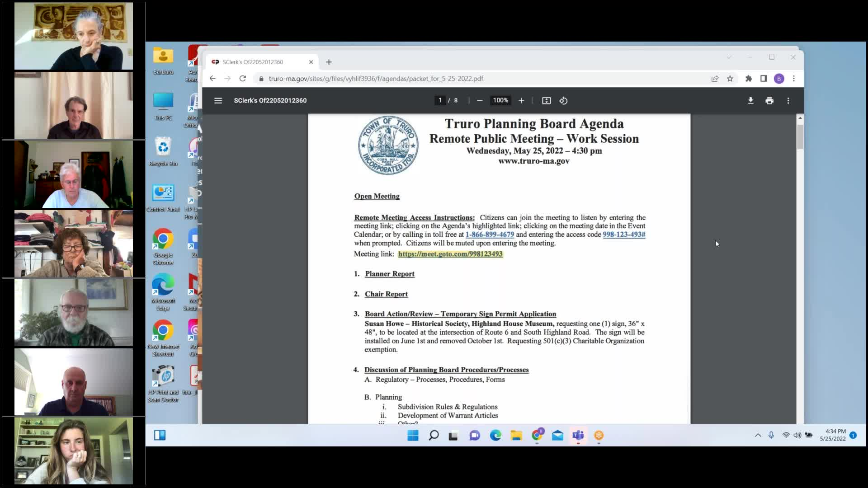Open the Chrome three-dot menu
This screenshot has height=488, width=868.
pos(794,79)
